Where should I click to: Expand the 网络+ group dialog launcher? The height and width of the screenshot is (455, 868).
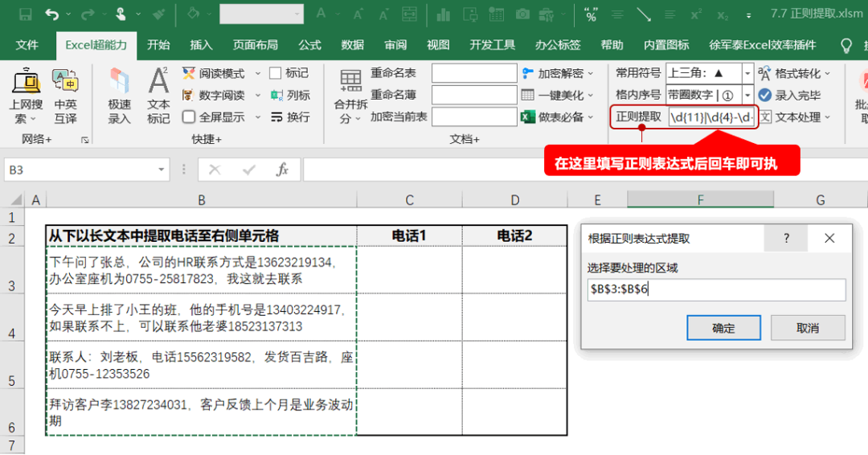(x=84, y=140)
